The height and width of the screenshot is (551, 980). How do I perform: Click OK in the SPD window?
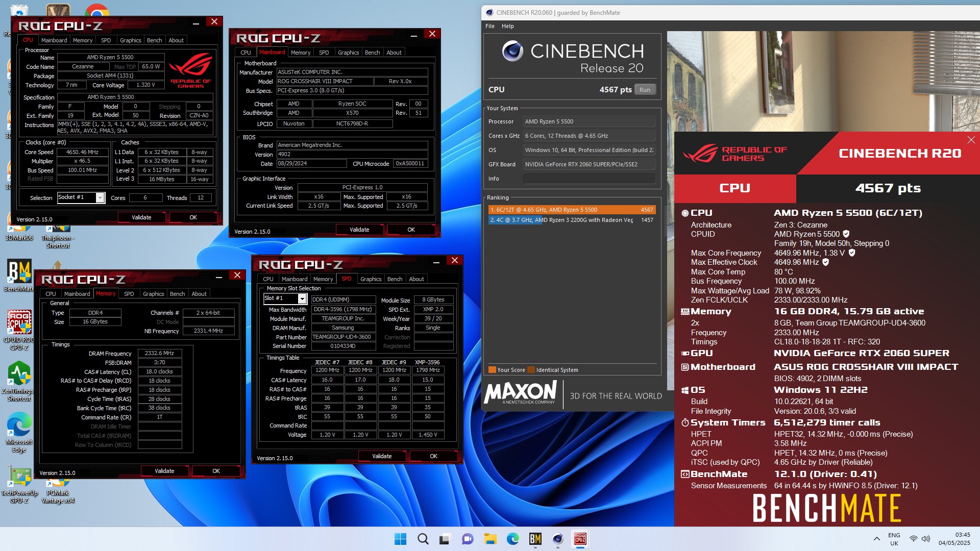(433, 456)
